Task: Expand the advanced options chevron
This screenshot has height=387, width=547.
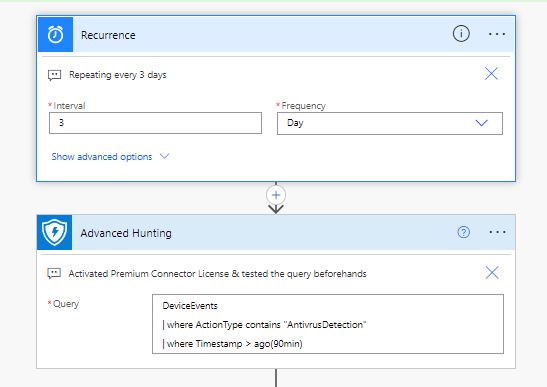Action: [x=164, y=156]
